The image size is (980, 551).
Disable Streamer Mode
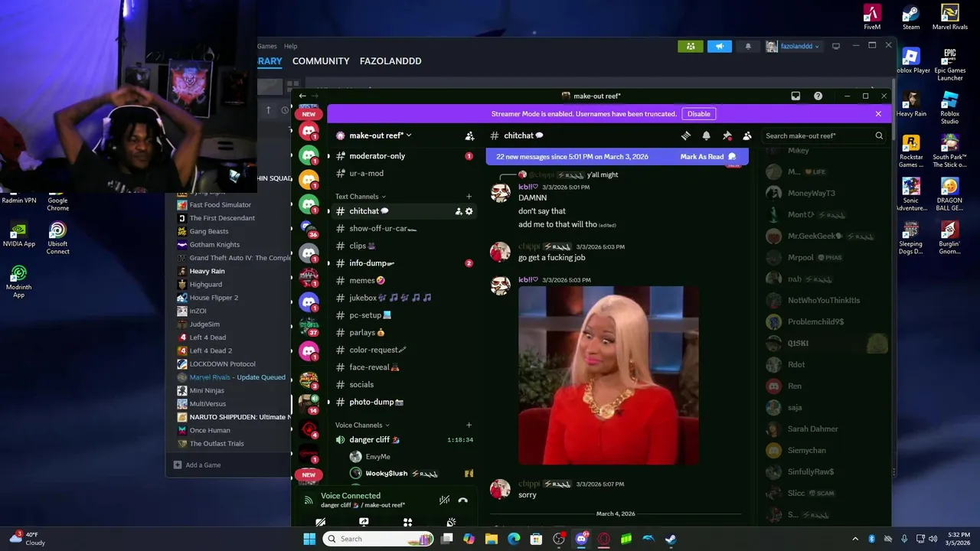click(x=698, y=114)
